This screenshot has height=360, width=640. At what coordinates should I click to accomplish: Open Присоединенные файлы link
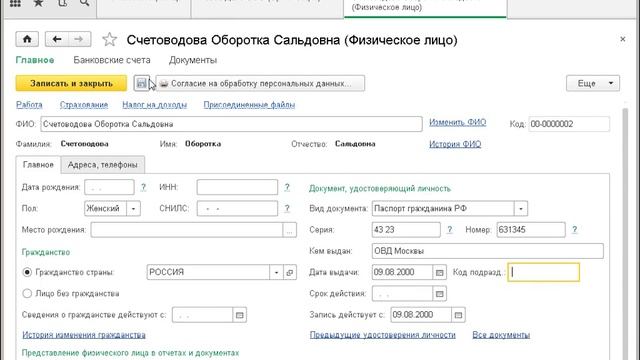(249, 105)
